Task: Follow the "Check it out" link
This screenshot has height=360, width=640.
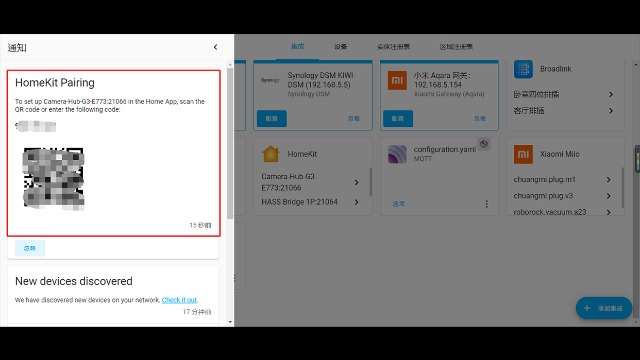Action: pos(179,300)
